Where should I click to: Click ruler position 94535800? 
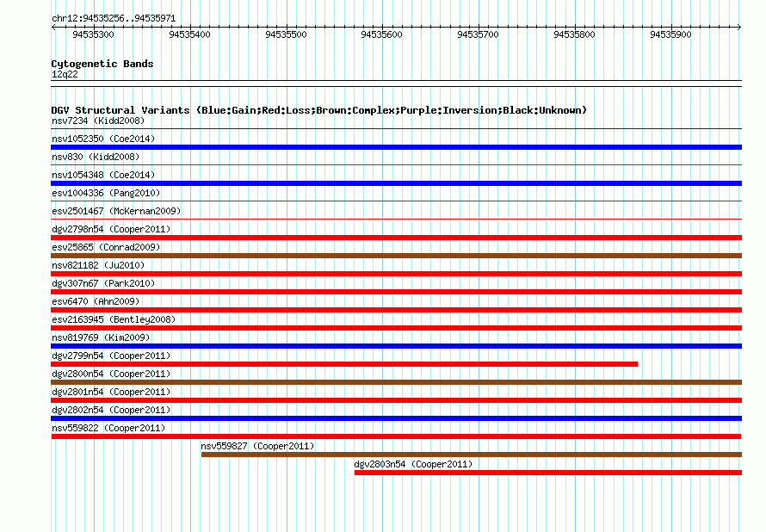pos(574,34)
